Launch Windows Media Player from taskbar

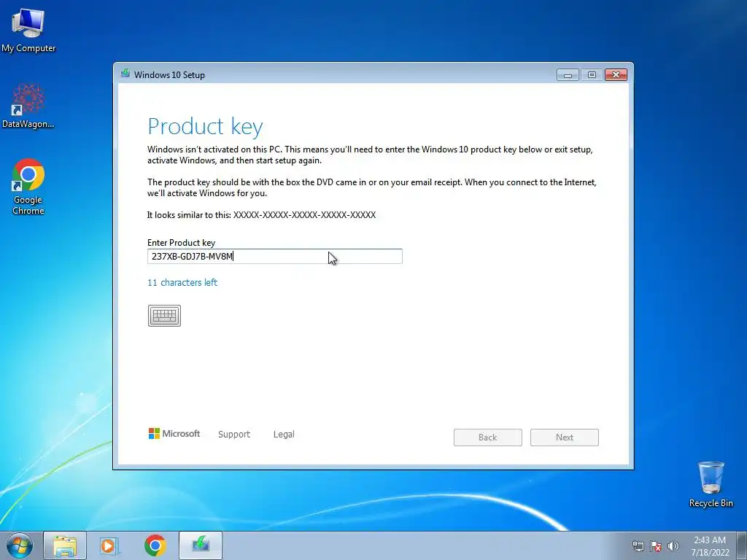point(109,545)
